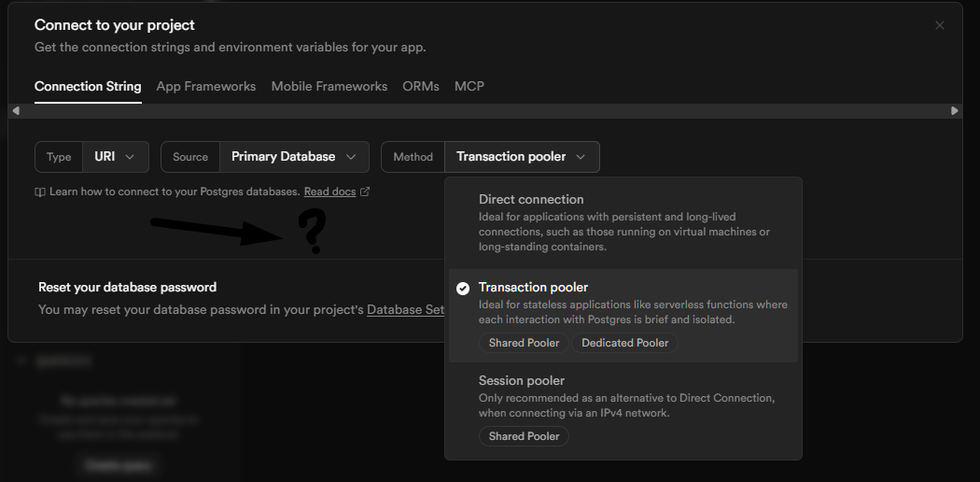Image resolution: width=980 pixels, height=482 pixels.
Task: Click the right scroll arrow of tab strip
Action: tap(954, 110)
